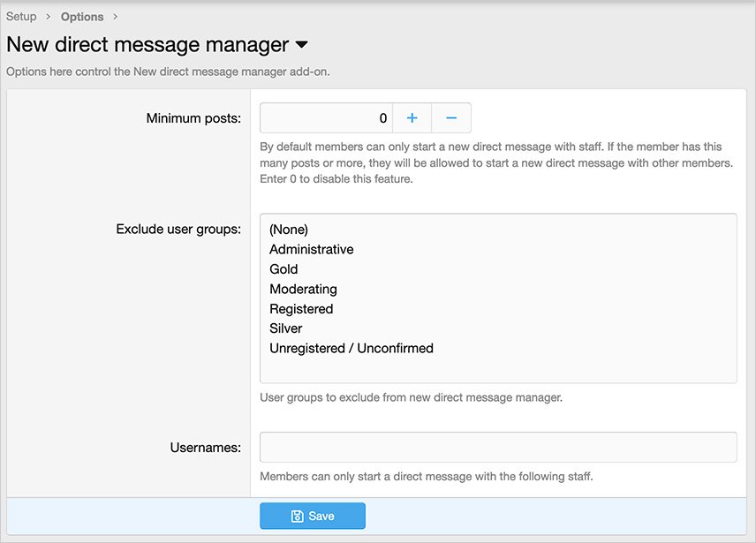Click the Exclude user groups label
756x543 pixels.
pyautogui.click(x=178, y=230)
